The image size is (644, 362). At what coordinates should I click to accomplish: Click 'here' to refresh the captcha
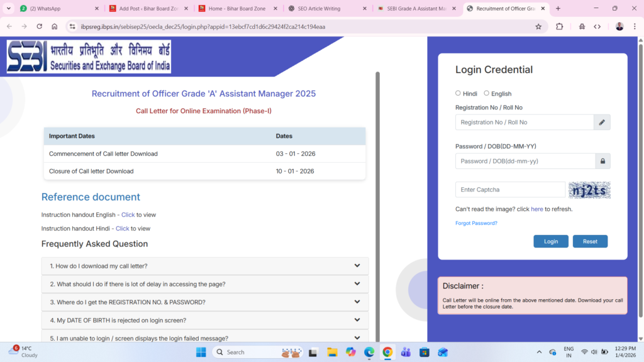click(536, 209)
